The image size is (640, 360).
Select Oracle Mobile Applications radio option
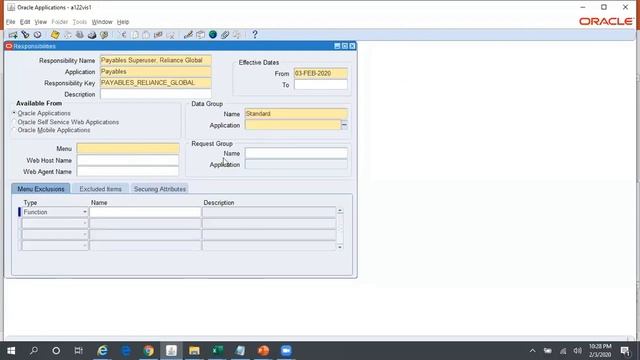(14, 130)
